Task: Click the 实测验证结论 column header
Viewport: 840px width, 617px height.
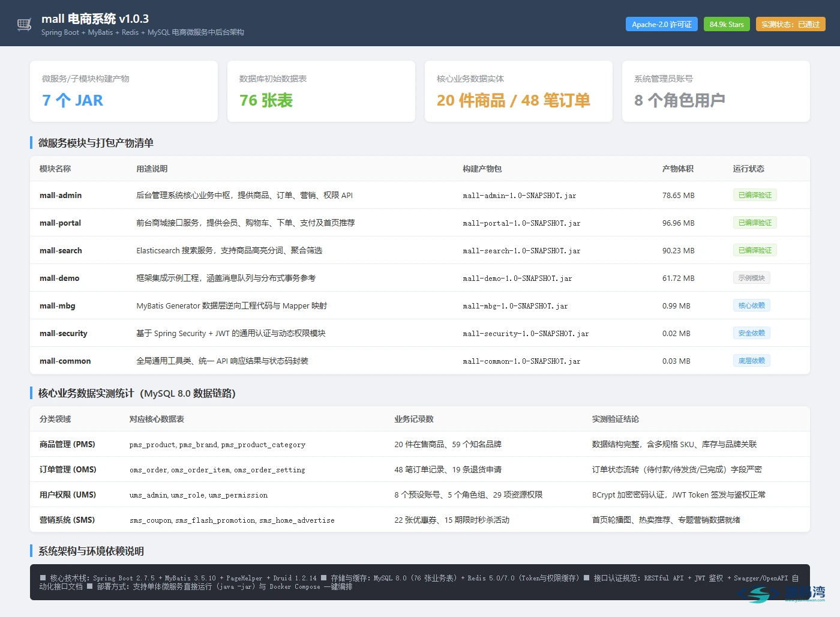Action: [615, 419]
